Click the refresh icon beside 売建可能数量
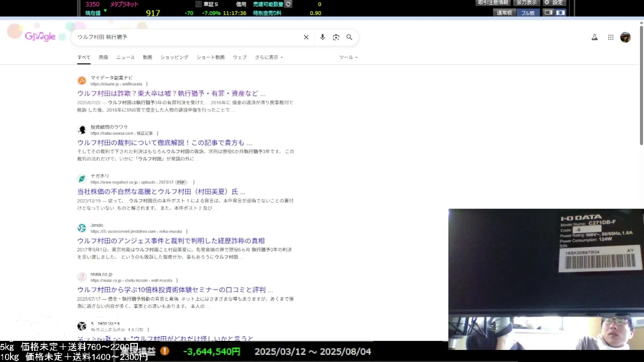Image resolution: width=644 pixels, height=362 pixels. [x=288, y=4]
